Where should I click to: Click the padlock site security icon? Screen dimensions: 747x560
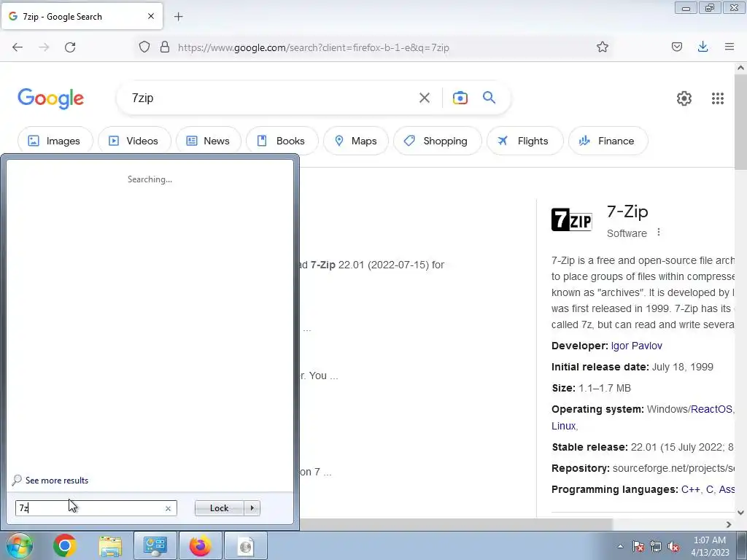pyautogui.click(x=165, y=47)
